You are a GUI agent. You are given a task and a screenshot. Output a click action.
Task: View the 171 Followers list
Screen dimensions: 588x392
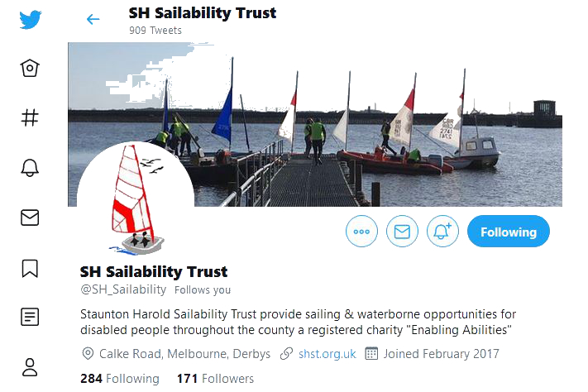[x=215, y=379]
